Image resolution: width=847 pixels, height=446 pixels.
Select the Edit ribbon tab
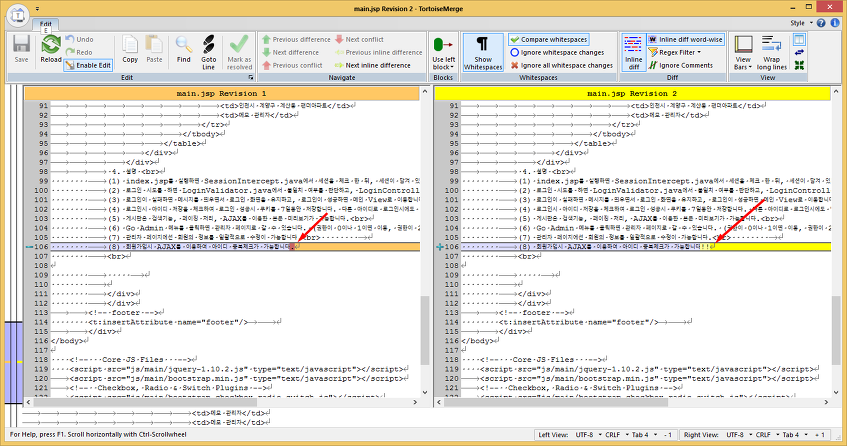click(45, 24)
